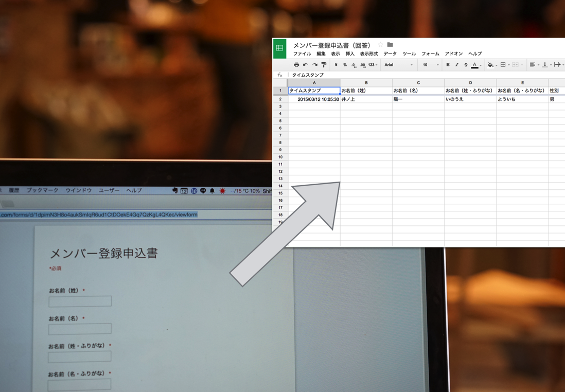
Task: Open the move-to-folder icon beside the title
Action: [390, 45]
